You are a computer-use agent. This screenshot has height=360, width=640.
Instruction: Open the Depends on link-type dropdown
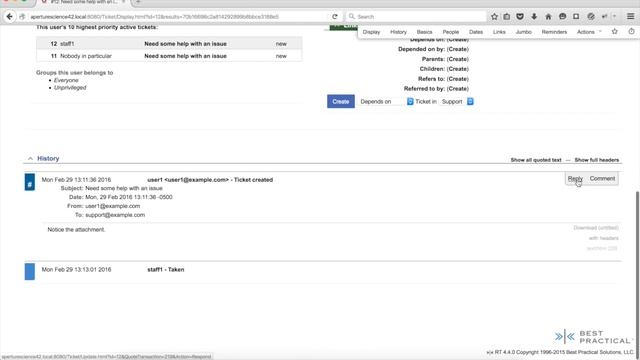(387, 102)
